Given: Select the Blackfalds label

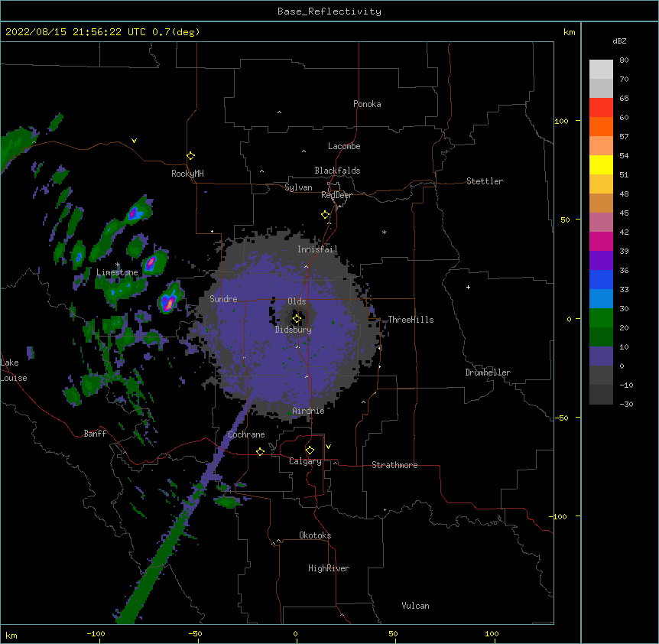Looking at the screenshot, I should (x=337, y=171).
